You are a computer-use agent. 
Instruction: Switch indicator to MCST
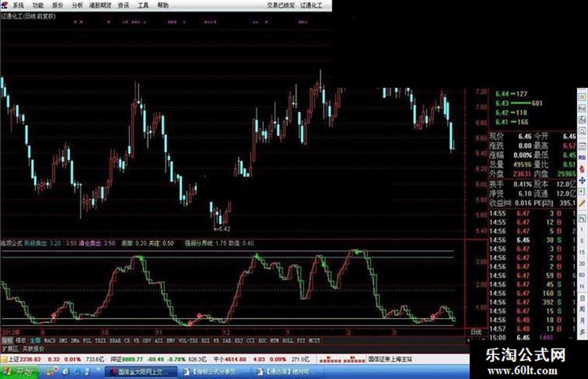314,340
